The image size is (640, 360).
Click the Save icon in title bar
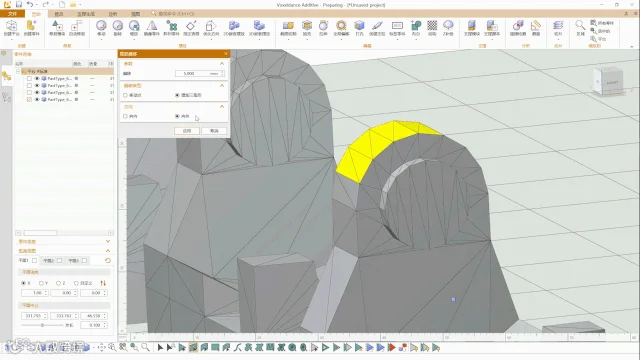click(x=19, y=4)
